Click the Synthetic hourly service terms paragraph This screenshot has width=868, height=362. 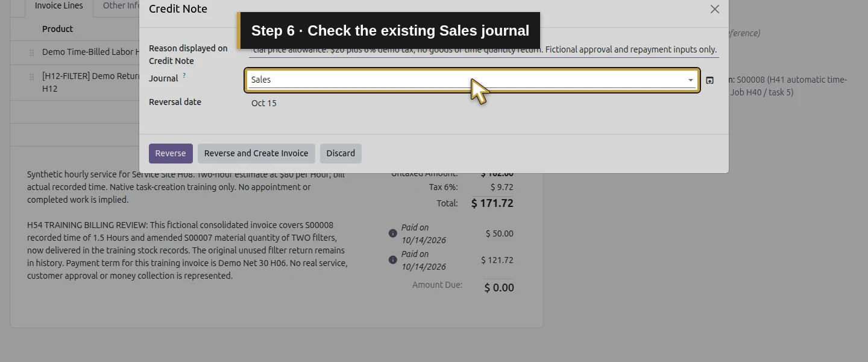[x=186, y=187]
